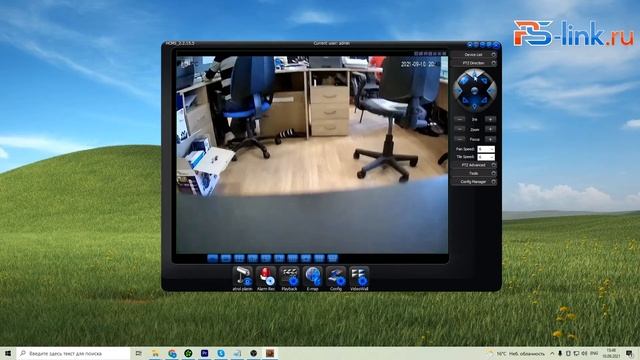Expand the Config Manager panel
The width and height of the screenshot is (640, 360).
coord(474,182)
